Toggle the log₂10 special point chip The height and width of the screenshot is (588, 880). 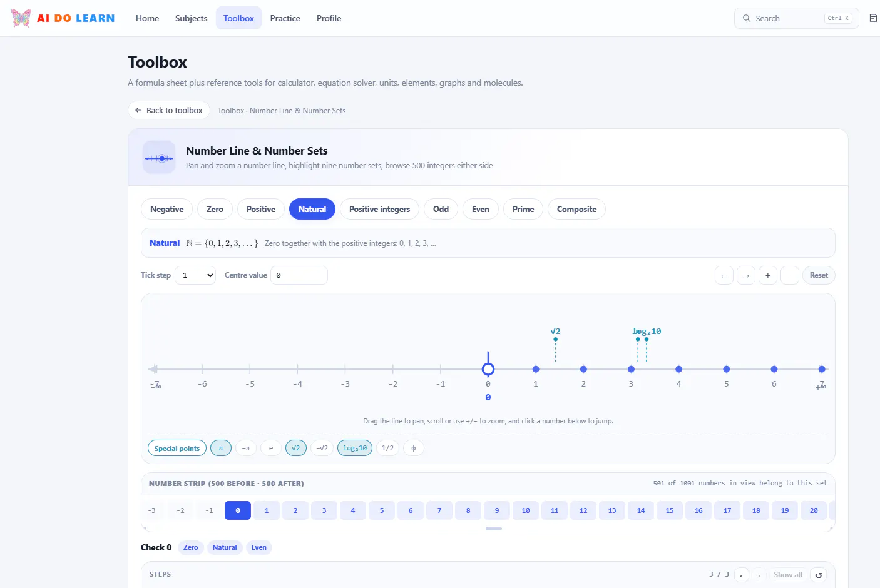(355, 448)
